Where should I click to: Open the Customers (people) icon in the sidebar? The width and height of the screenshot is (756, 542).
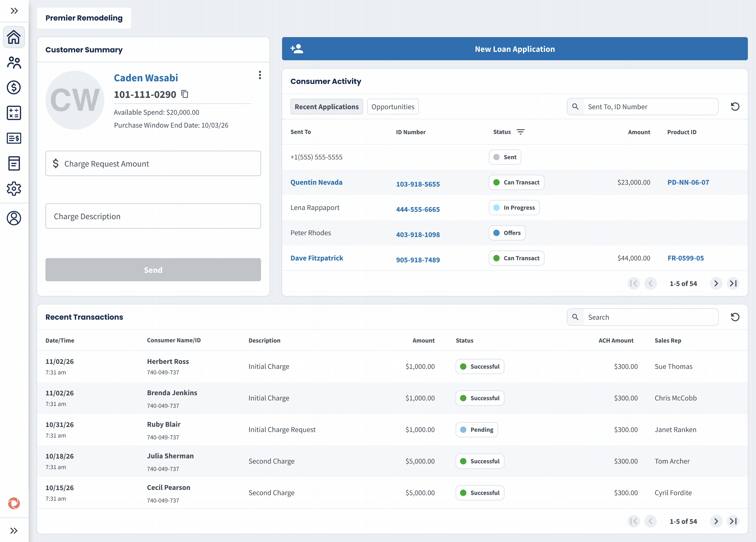14,62
